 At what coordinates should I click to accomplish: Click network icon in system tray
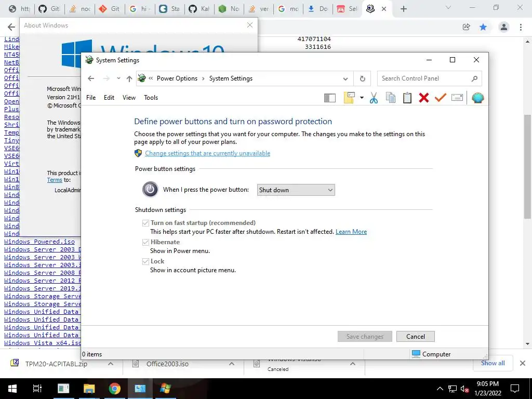[452, 389]
